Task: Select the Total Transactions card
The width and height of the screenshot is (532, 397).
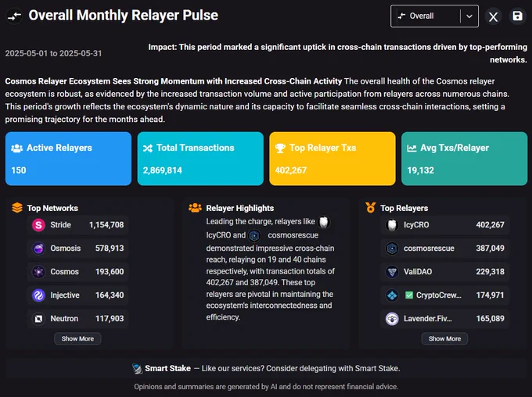Action: (200, 159)
